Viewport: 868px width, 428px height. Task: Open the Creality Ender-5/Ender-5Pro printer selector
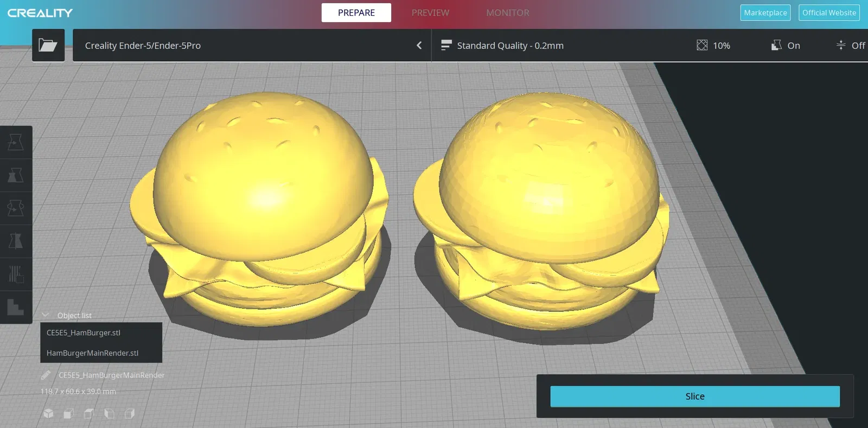[x=252, y=45]
